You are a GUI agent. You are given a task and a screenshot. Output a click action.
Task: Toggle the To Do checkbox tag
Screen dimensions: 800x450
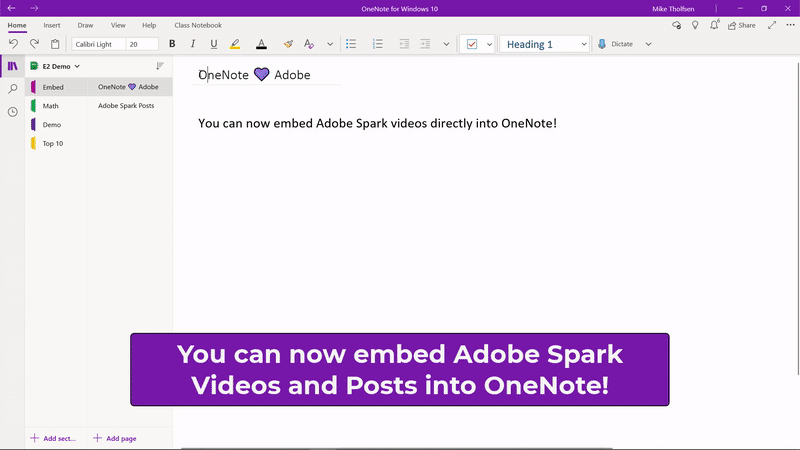coord(472,44)
